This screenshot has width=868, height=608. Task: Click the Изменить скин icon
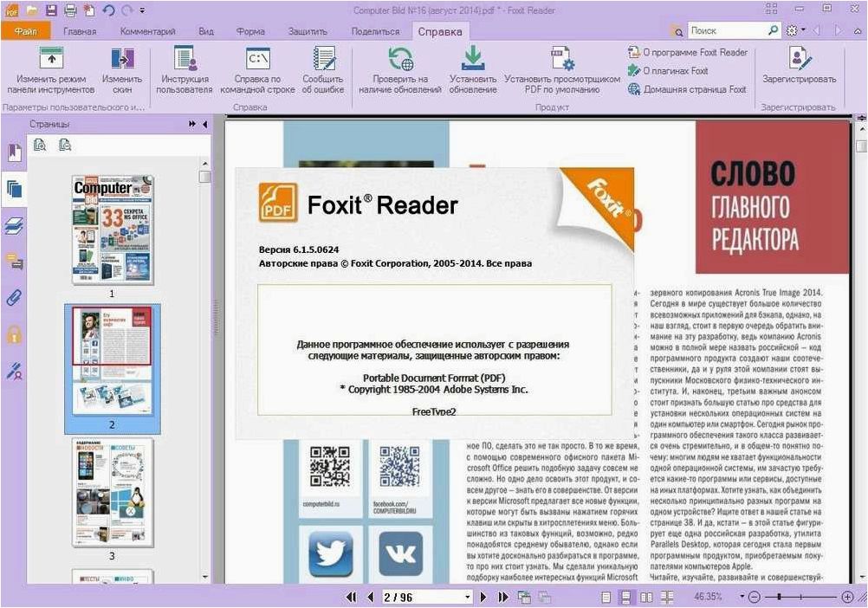pyautogui.click(x=122, y=70)
